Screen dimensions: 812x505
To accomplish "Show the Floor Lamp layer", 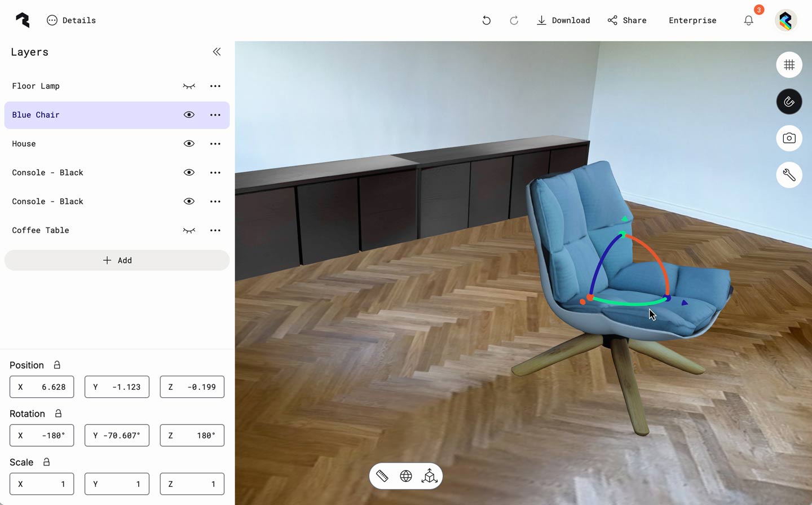I will 189,86.
